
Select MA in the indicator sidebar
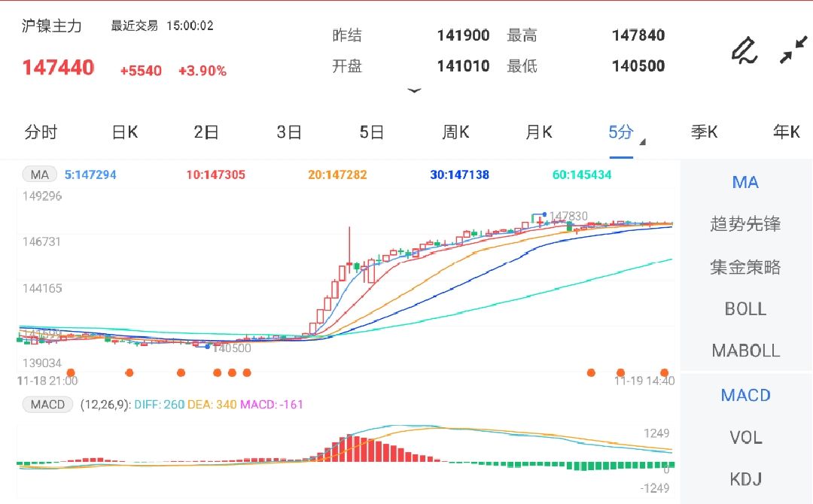tap(745, 182)
